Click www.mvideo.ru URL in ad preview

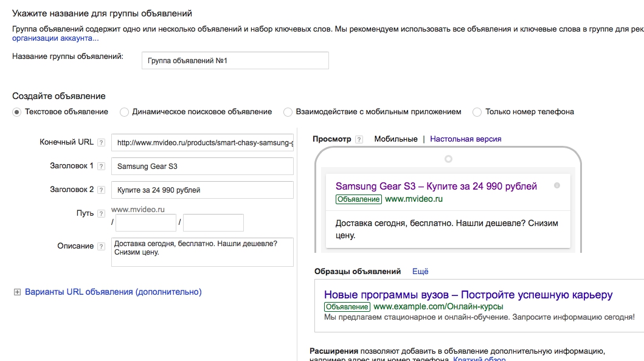click(414, 199)
